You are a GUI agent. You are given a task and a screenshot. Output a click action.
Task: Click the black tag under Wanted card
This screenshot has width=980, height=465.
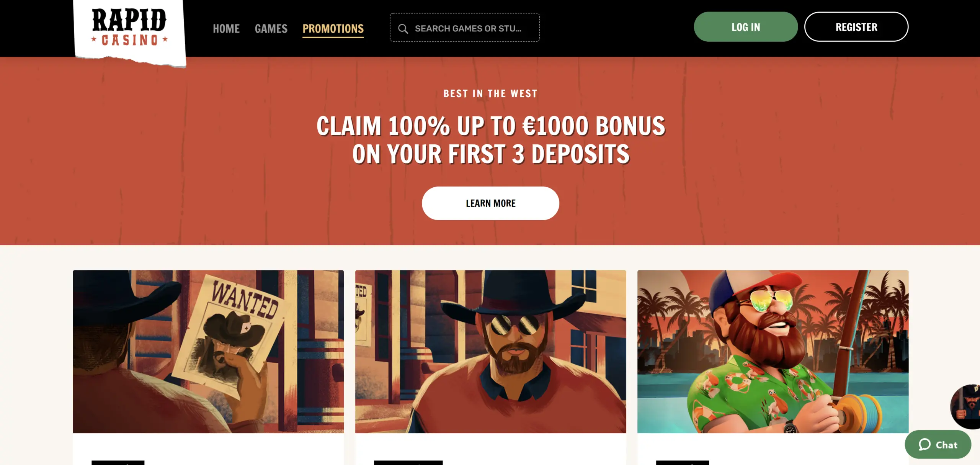click(x=118, y=463)
